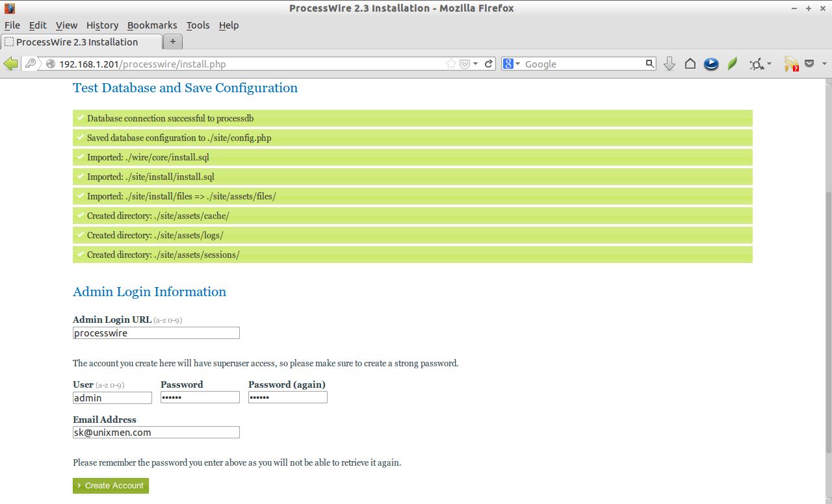Select the ProcessWire 2.3 Installation tab
Image resolution: width=832 pixels, height=504 pixels.
pos(81,42)
